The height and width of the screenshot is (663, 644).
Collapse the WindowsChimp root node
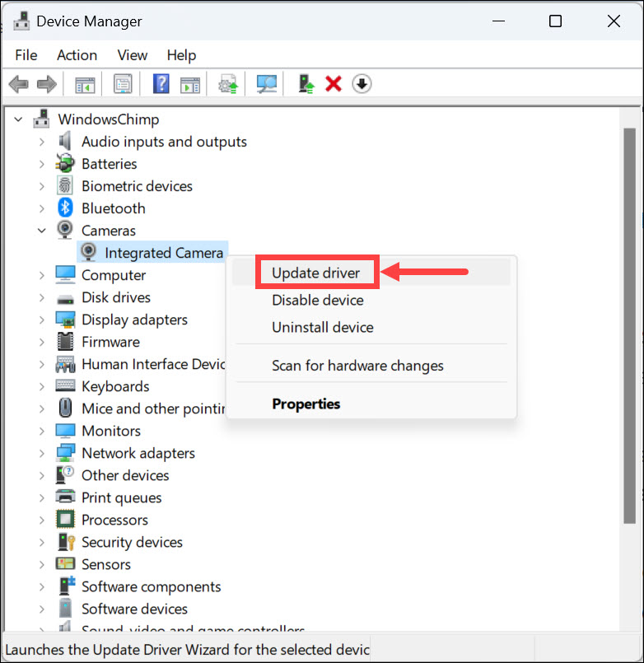19,119
